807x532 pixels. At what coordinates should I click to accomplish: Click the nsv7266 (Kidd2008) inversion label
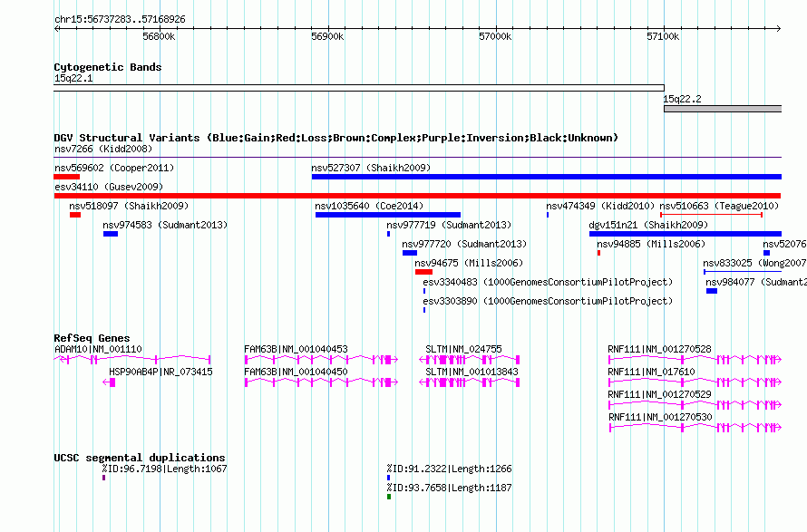point(103,150)
